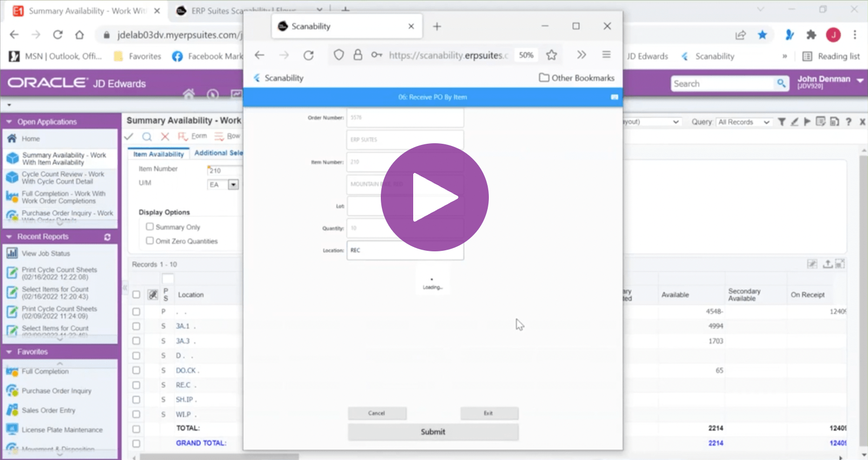Screen dimensions: 868x460
Task: Open the Chrome profile J avatar
Action: [833, 35]
